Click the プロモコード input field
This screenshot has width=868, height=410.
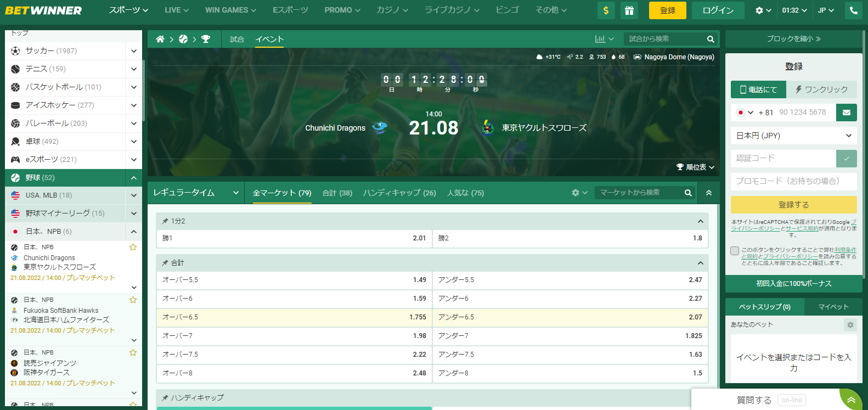pos(794,181)
